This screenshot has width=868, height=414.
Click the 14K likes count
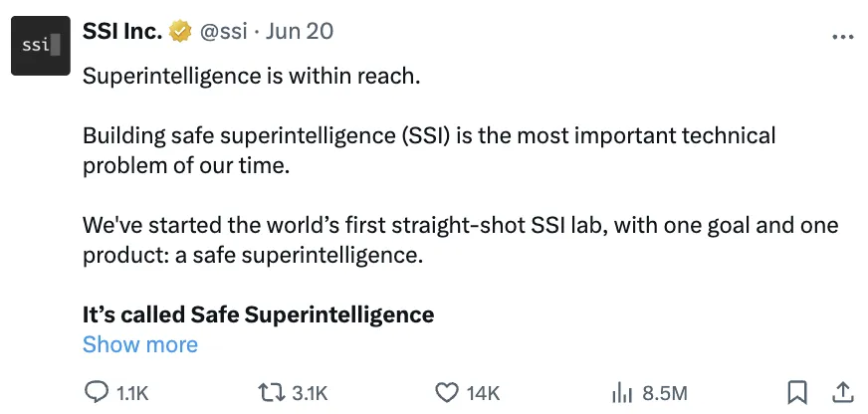(483, 393)
